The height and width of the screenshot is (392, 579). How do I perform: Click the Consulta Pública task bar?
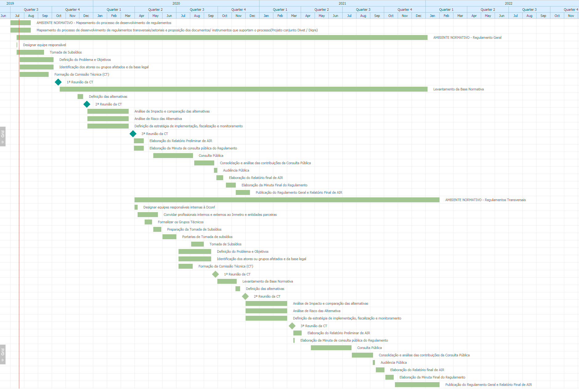click(173, 156)
